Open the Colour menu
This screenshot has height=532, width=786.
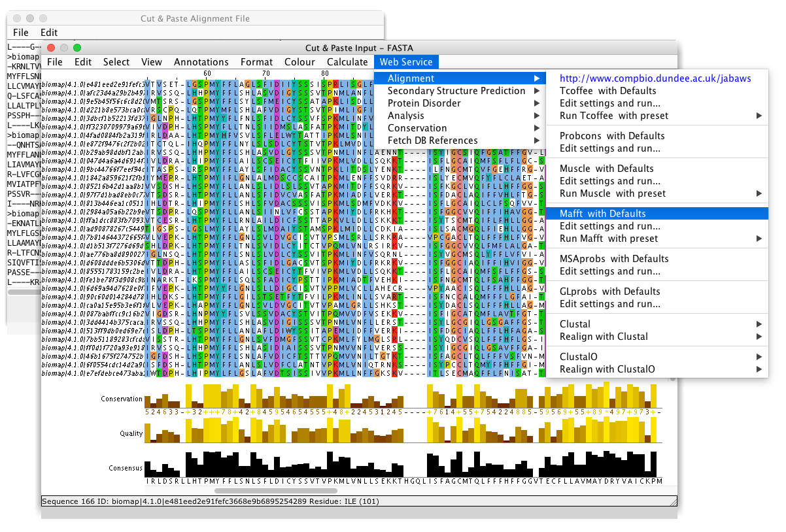point(299,62)
